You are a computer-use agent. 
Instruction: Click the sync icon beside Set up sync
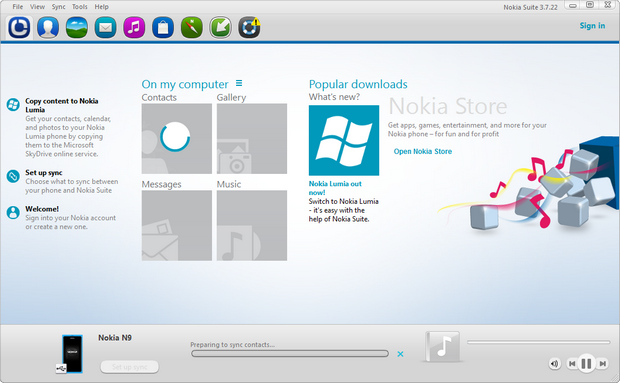(x=13, y=176)
